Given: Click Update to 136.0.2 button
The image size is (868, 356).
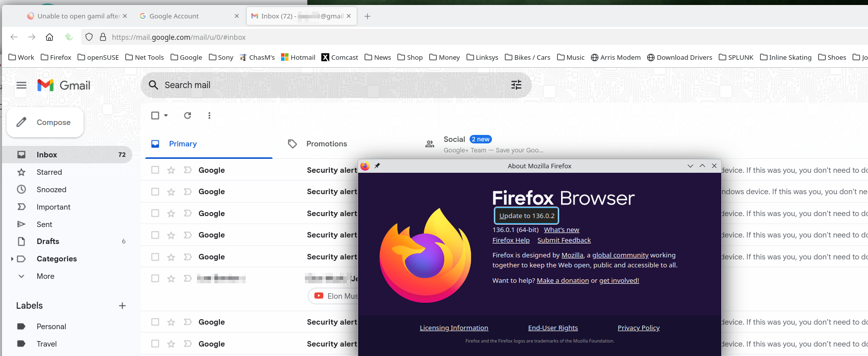Looking at the screenshot, I should 527,216.
